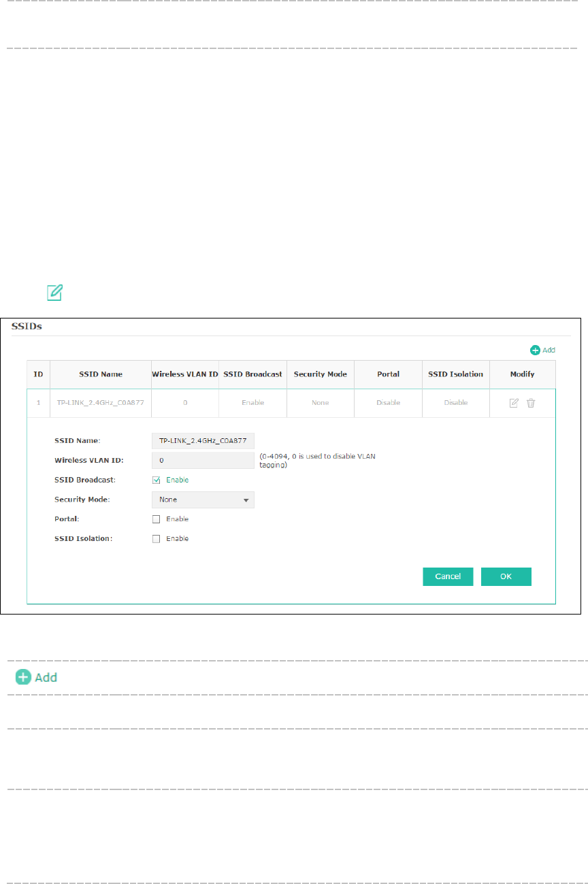Viewport: 588px width, 884px height.
Task: Click the Wireless VLAN ID input box
Action: click(x=203, y=461)
